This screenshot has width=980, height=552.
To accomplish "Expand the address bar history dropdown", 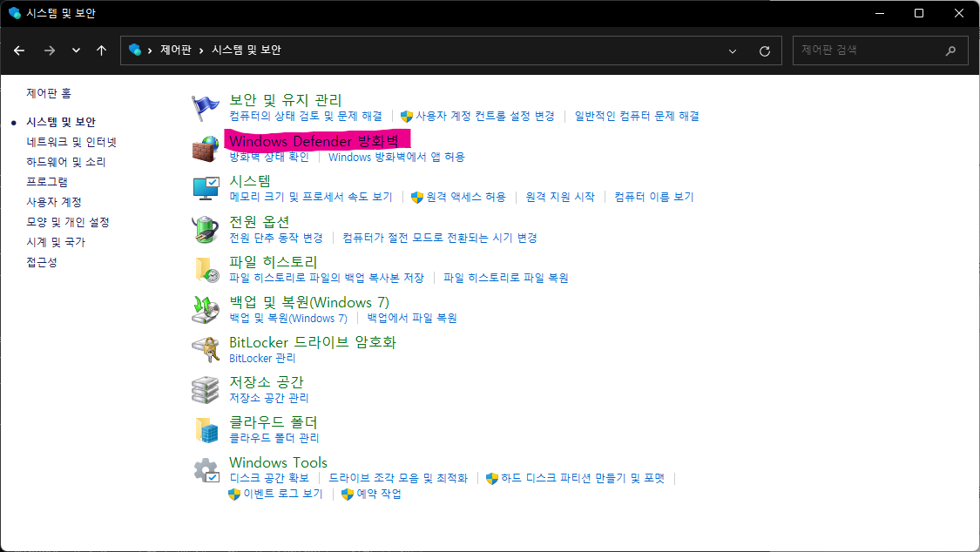I will [733, 51].
